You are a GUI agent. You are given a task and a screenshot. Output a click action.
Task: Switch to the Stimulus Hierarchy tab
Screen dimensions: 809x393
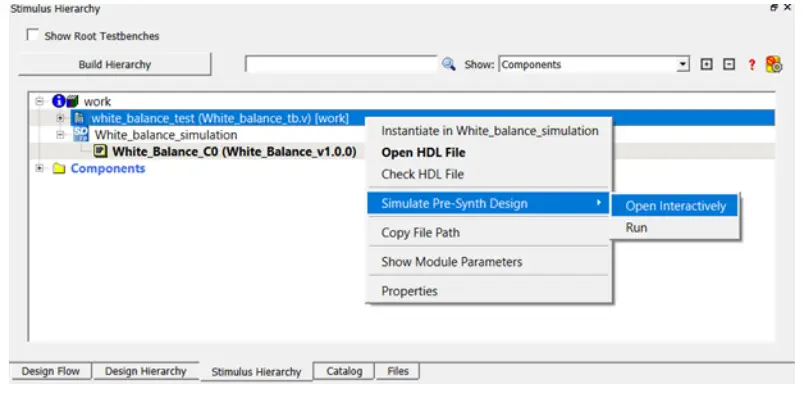[x=256, y=372]
